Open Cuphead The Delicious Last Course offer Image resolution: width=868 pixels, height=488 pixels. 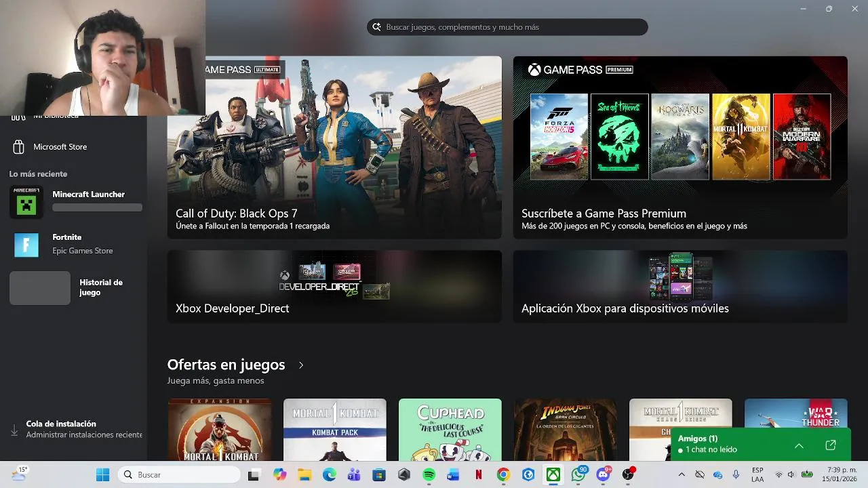[450, 430]
